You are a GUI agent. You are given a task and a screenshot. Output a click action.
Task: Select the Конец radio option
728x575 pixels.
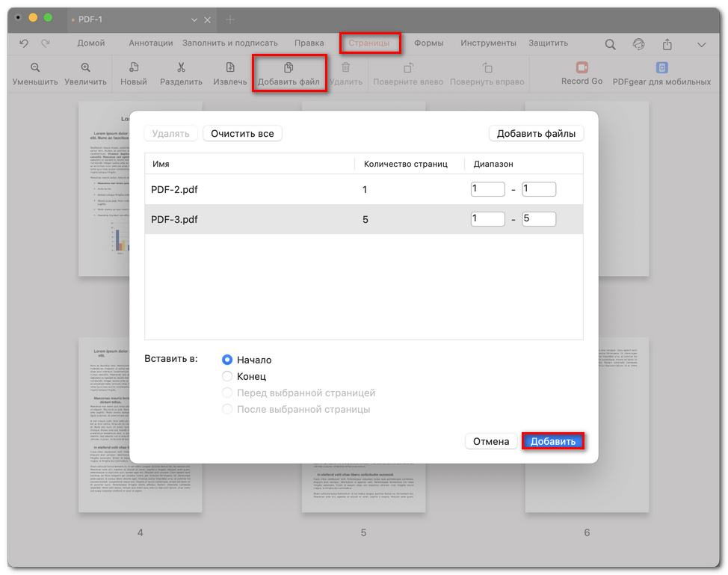[x=227, y=376]
